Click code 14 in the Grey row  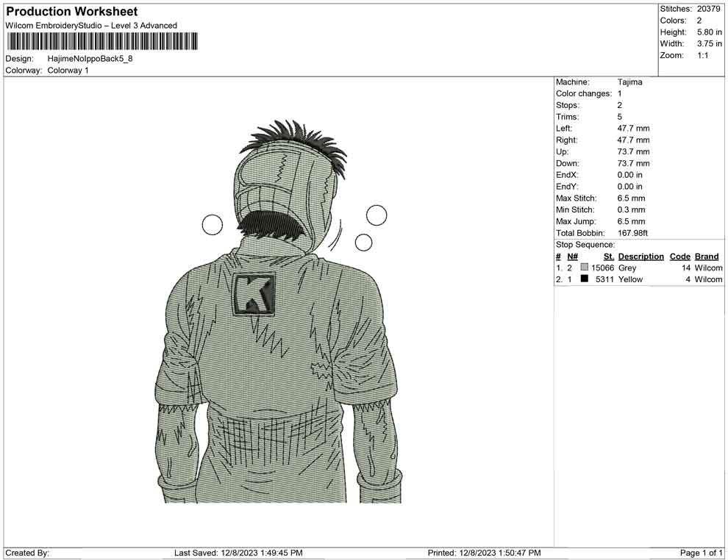pyautogui.click(x=686, y=268)
